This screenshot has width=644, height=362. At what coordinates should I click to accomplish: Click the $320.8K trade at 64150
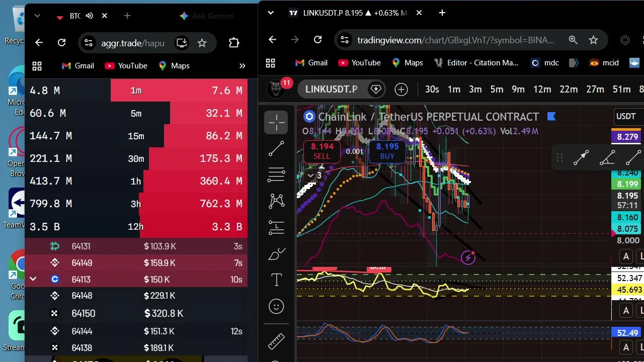(136, 313)
